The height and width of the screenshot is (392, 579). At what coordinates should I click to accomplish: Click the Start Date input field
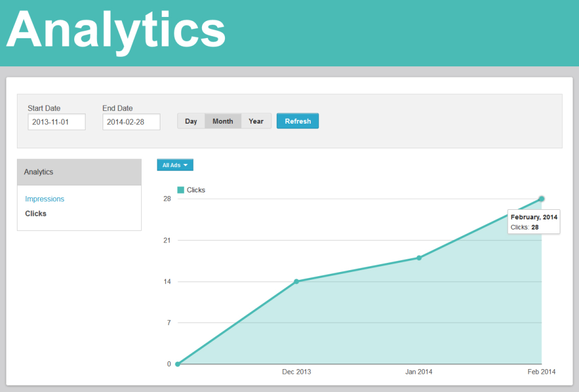click(x=56, y=121)
